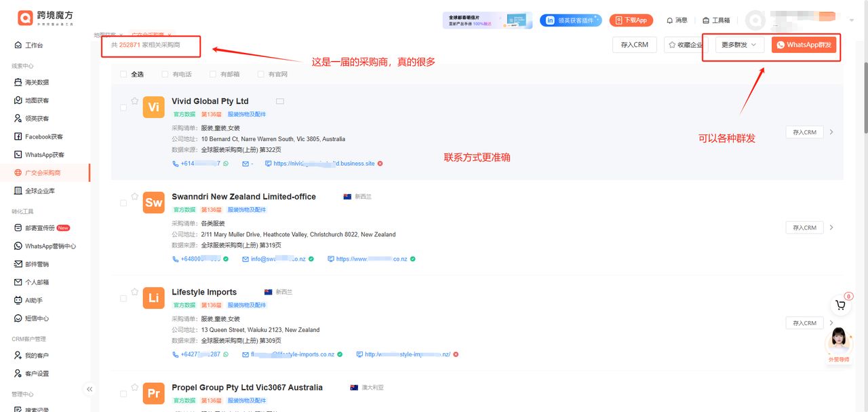Image resolution: width=868 pixels, height=412 pixels.
Task: Click the 领英获客插件 banner button
Action: point(570,20)
